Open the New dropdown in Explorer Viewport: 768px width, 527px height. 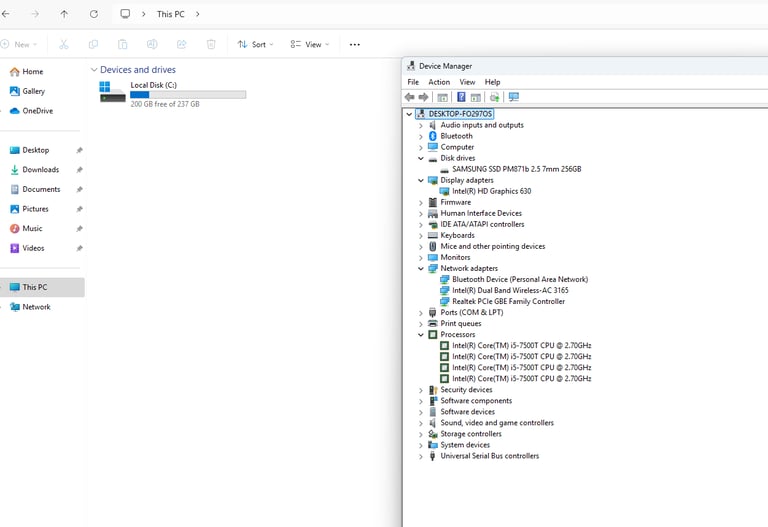pyautogui.click(x=20, y=45)
